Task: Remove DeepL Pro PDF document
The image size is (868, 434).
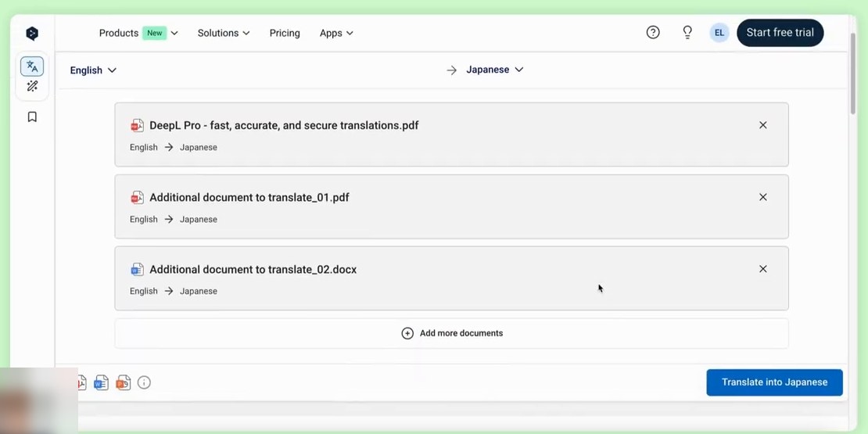Action: coord(762,125)
